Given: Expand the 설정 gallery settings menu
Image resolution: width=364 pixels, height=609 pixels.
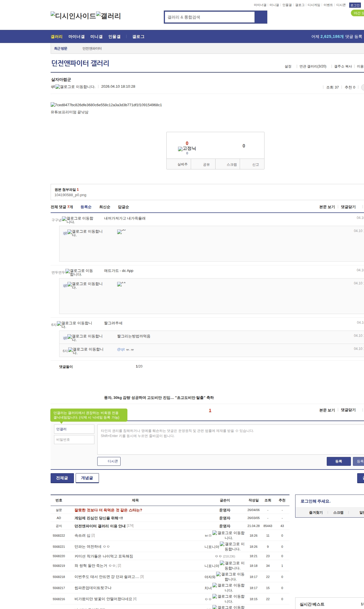Looking at the screenshot, I should tap(288, 66).
